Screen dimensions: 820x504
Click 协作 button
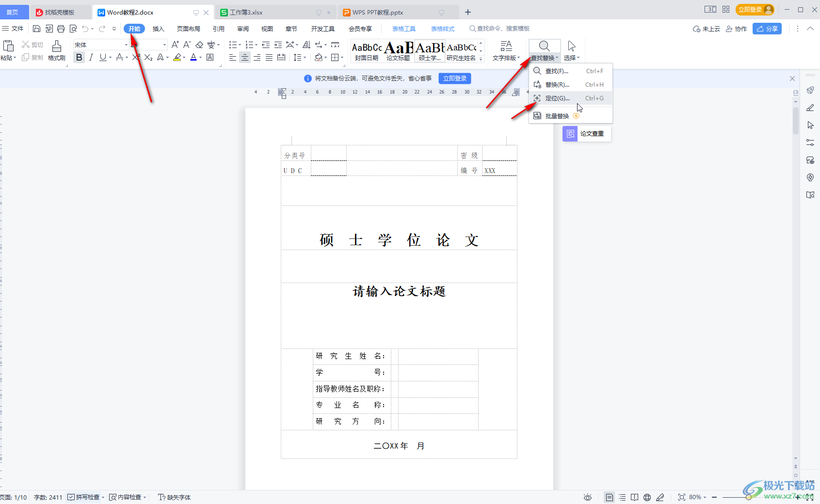(x=736, y=29)
